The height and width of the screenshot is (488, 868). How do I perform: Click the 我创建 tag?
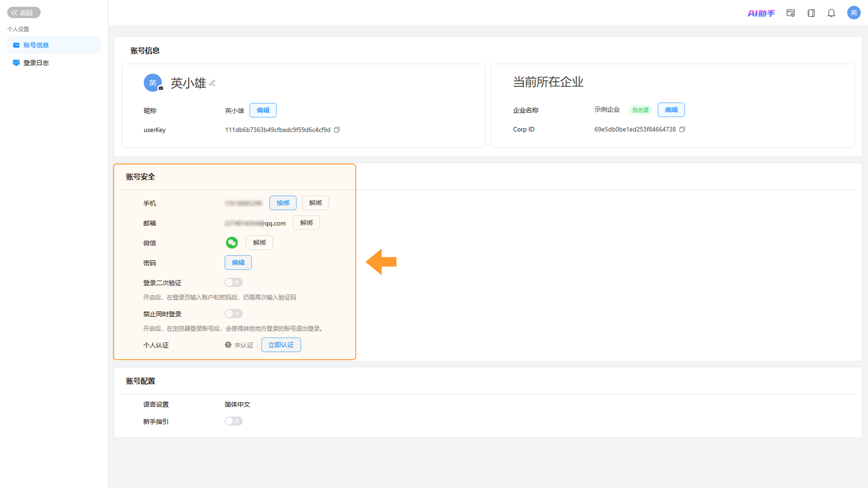point(640,110)
